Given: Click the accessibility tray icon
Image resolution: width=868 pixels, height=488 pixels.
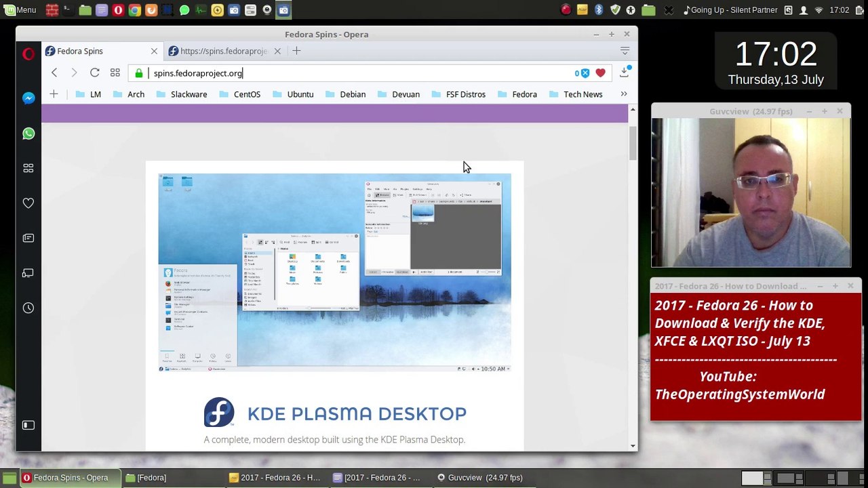Looking at the screenshot, I should point(631,10).
